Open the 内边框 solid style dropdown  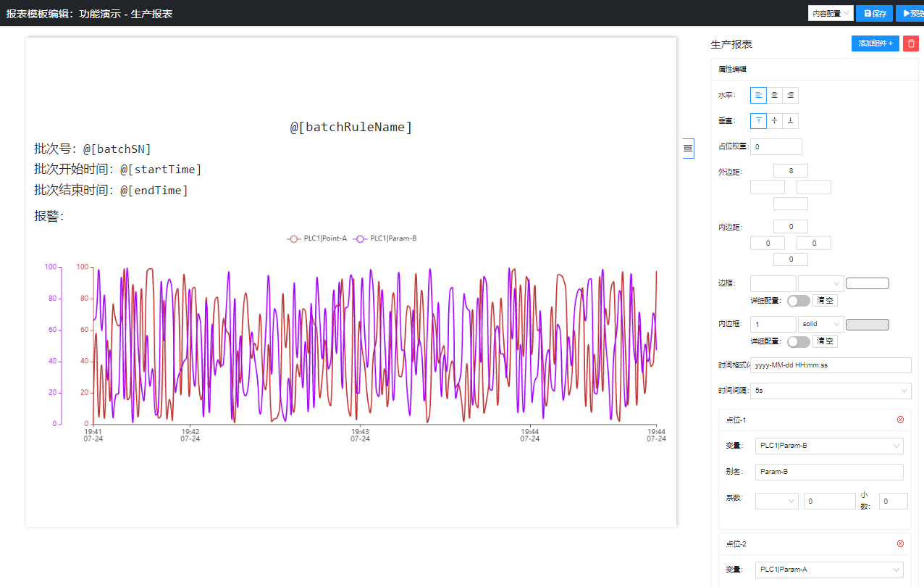[x=820, y=324]
